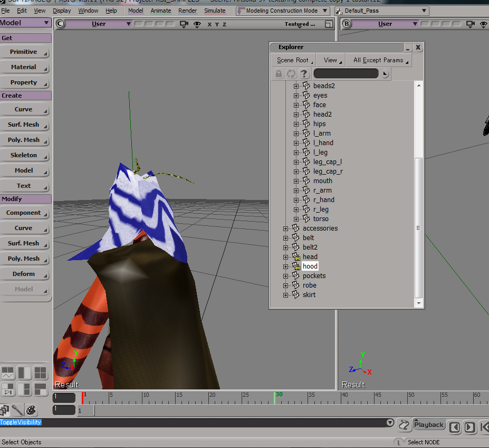Select the robe item in Explorer

pos(309,285)
